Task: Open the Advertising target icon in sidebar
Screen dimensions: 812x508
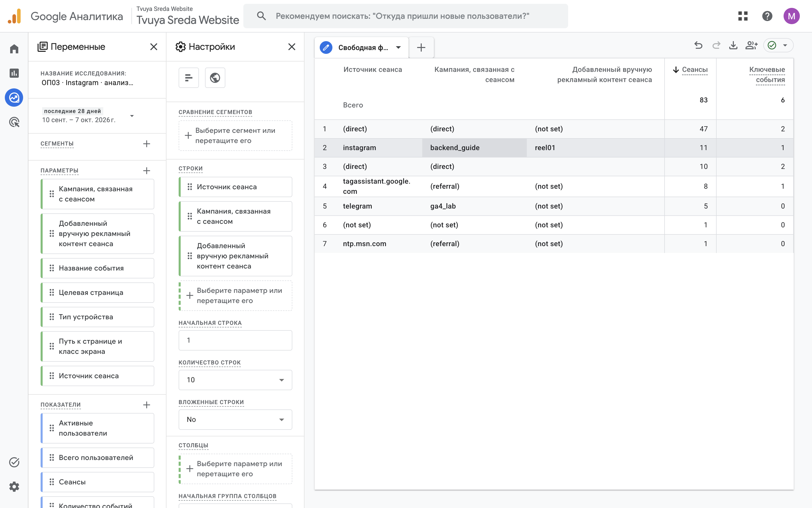Action: 14,122
